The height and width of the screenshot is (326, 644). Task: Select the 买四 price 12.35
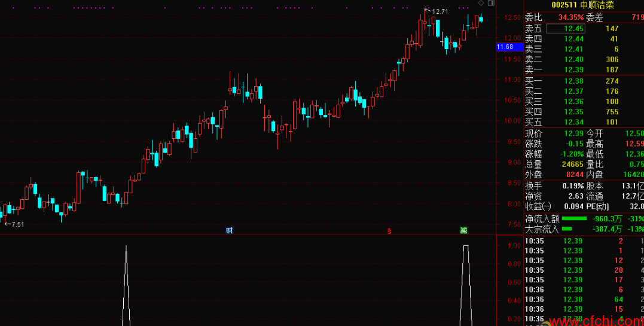pos(574,112)
